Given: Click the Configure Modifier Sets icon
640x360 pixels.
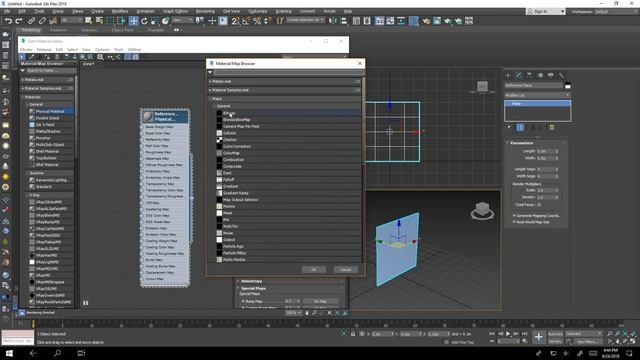Looking at the screenshot, I should [x=552, y=127].
